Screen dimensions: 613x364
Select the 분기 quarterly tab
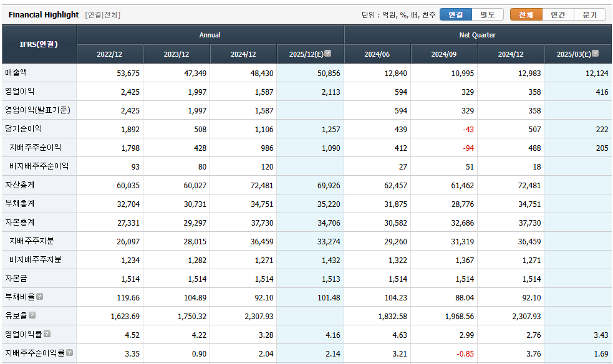[590, 14]
